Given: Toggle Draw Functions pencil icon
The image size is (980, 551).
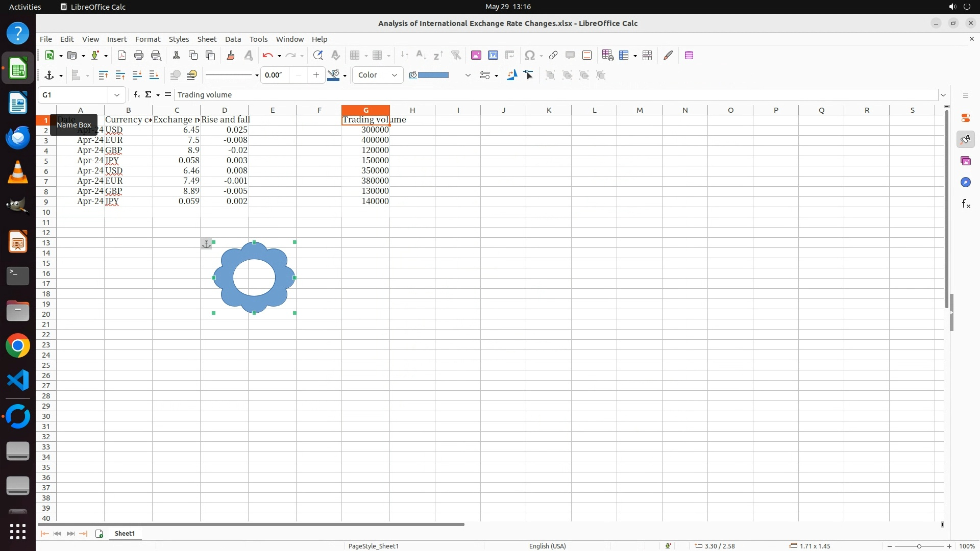Looking at the screenshot, I should [668, 56].
